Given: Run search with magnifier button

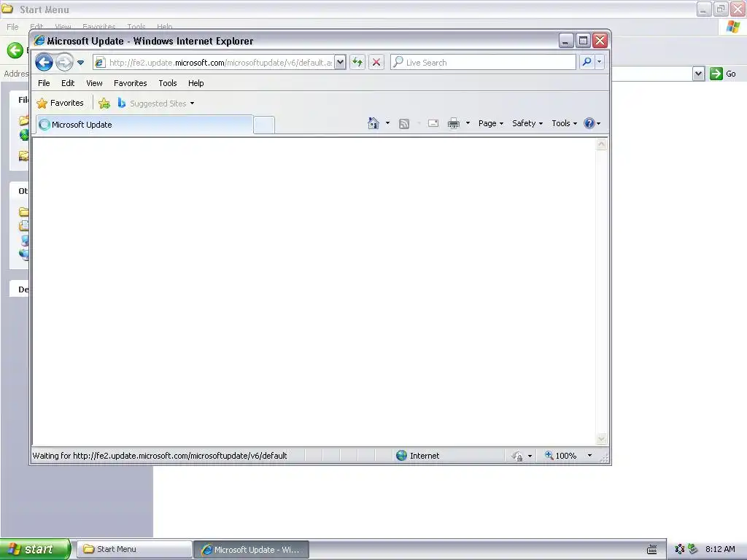Looking at the screenshot, I should (587, 62).
